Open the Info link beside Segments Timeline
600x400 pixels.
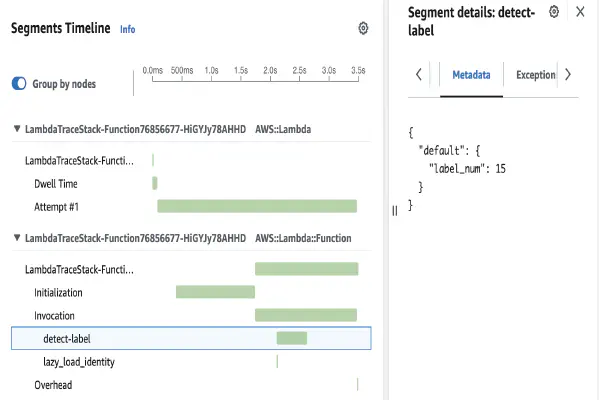[x=127, y=30]
